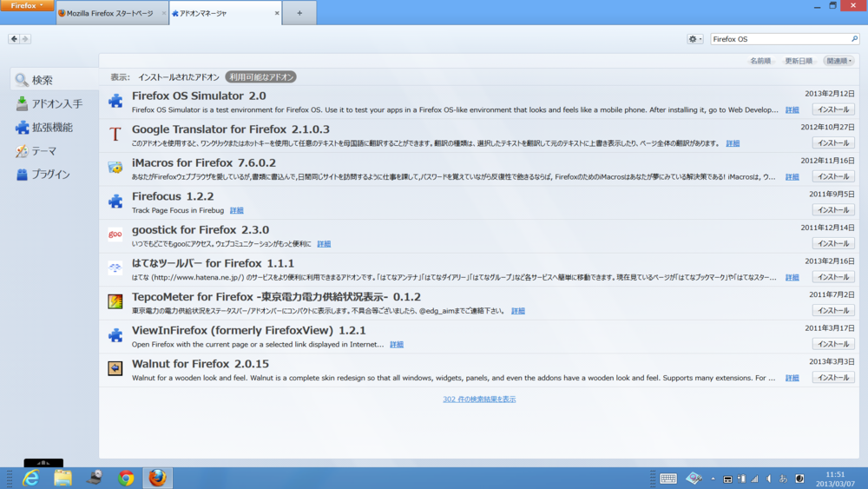Open 詳細 link for Google Translator

coord(733,143)
